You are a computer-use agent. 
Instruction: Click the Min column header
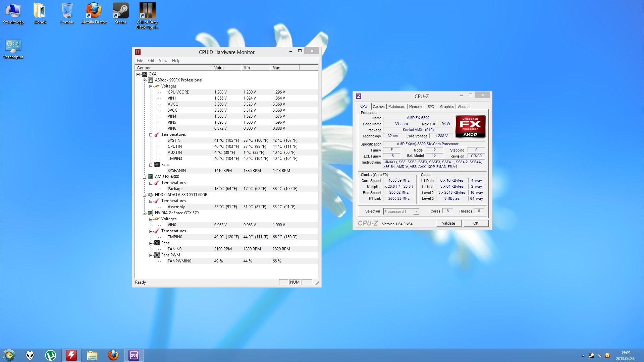[256, 68]
